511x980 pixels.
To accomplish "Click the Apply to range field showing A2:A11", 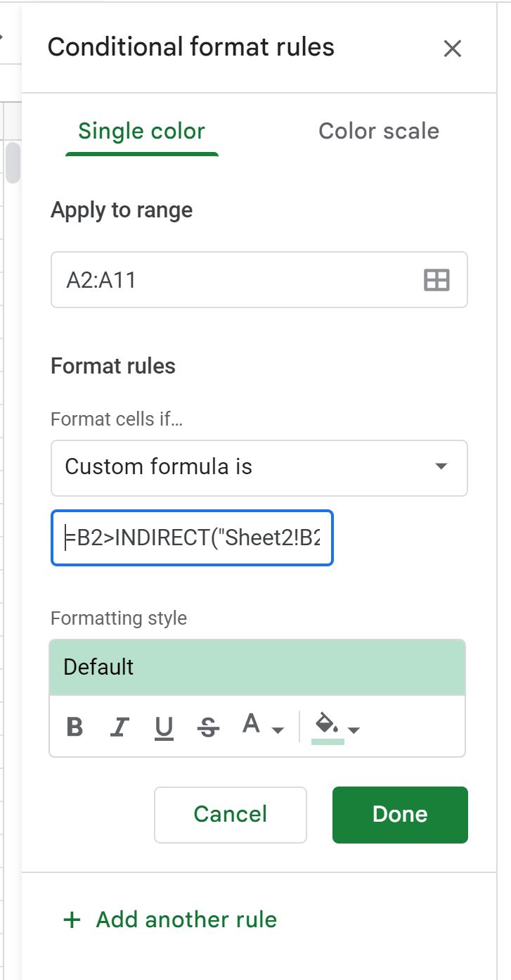I will coord(211,279).
